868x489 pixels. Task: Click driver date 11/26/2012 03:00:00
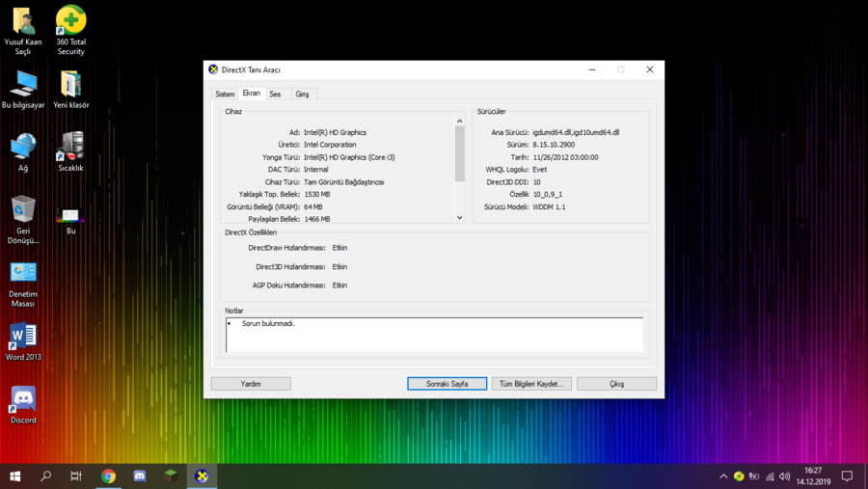coord(565,157)
